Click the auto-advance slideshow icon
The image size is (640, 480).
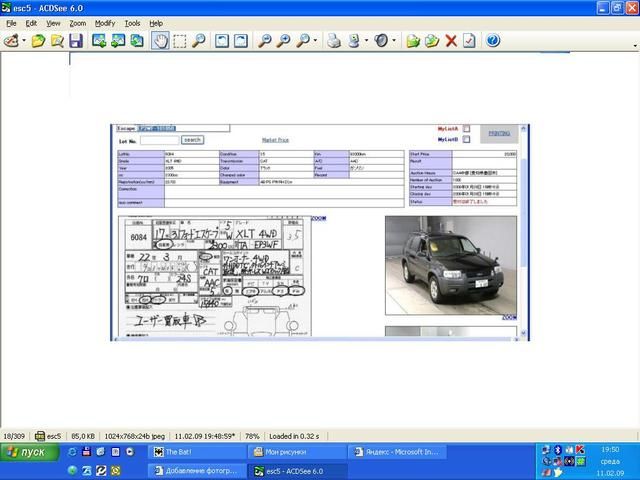(137, 40)
